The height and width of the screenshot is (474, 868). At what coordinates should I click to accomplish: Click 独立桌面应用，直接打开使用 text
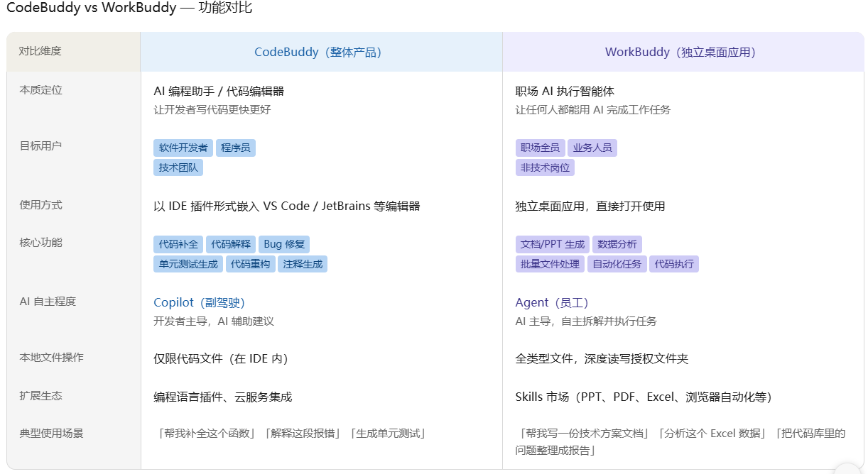[x=590, y=206]
